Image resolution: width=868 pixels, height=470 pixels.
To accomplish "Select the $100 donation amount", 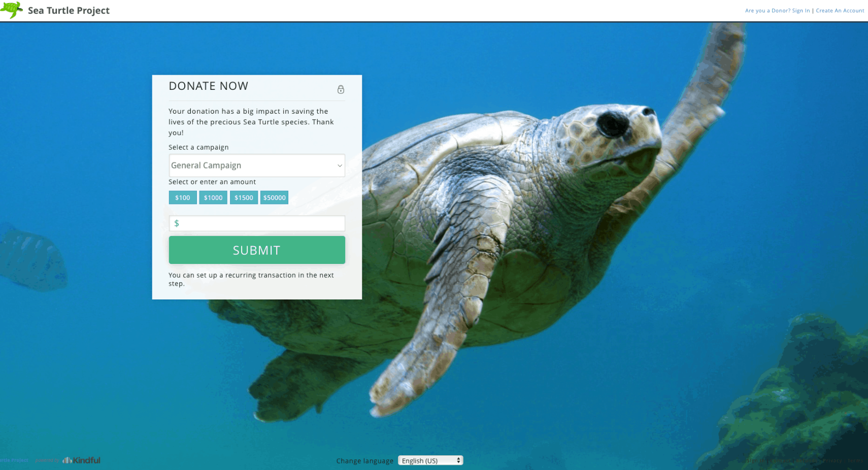I will click(x=183, y=197).
